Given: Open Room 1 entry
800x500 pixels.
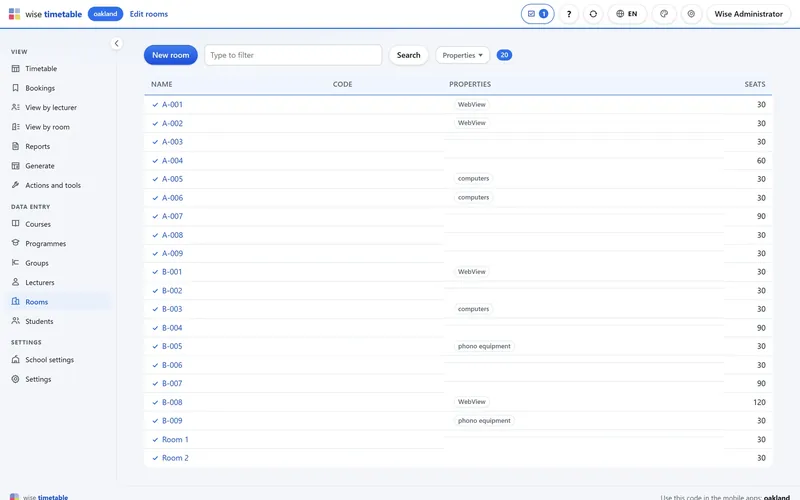Looking at the screenshot, I should pyautogui.click(x=175, y=439).
